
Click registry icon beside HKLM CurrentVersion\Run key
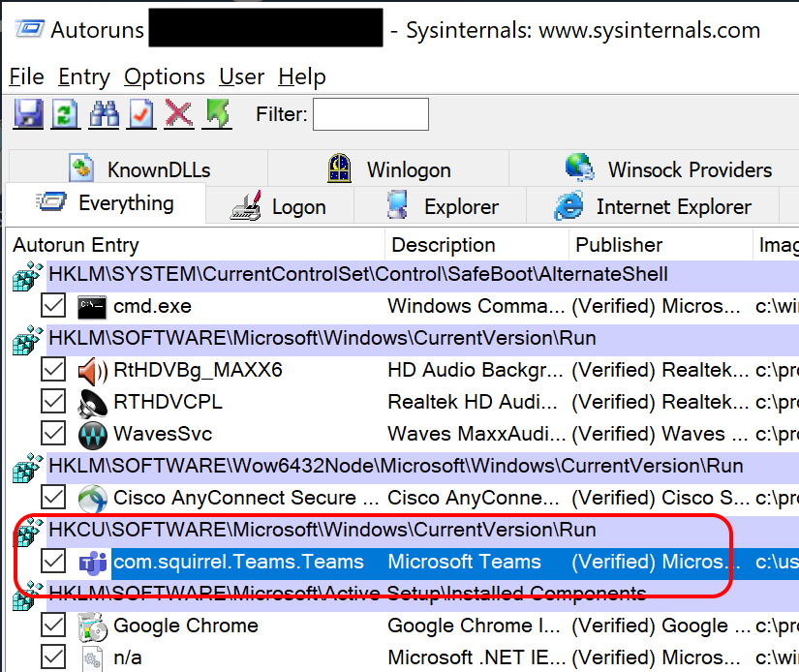coord(27,340)
